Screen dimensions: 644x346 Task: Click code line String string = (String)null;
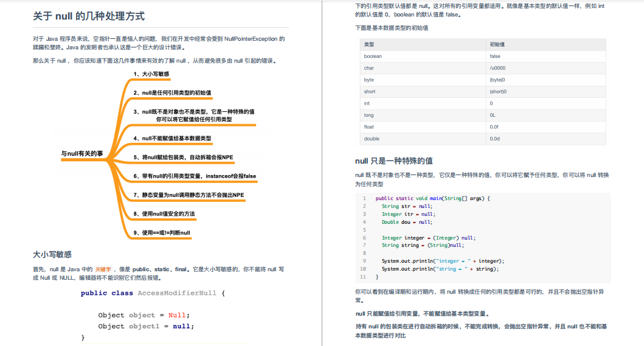click(x=423, y=245)
